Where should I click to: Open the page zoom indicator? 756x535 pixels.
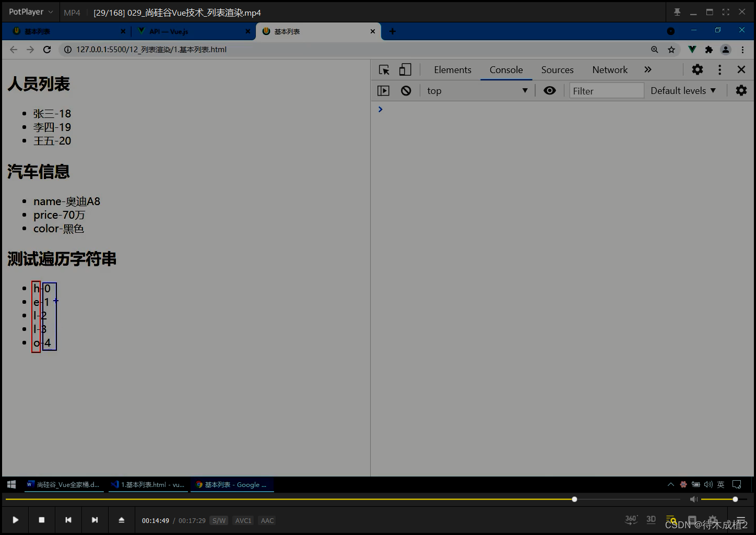[x=655, y=50]
